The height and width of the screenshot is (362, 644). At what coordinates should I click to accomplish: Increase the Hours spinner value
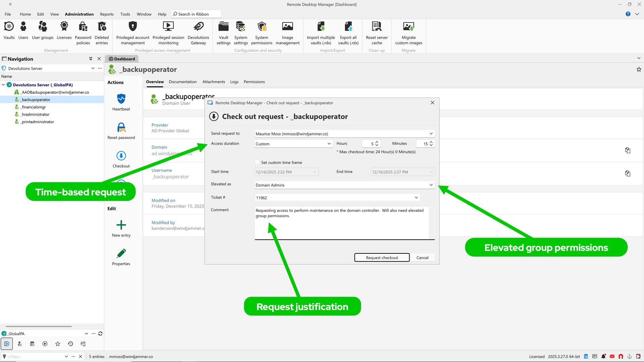pos(377,142)
